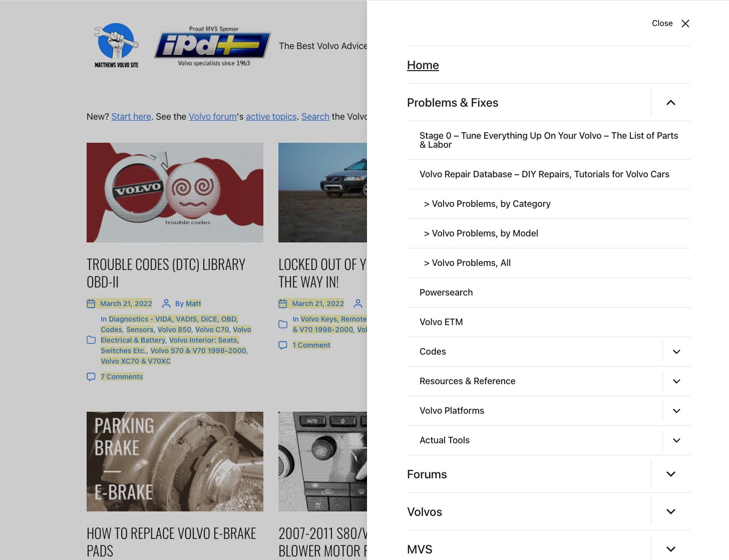Click the comment bubble icon by 1 Comment
This screenshot has height=560, width=729.
pos(283,345)
